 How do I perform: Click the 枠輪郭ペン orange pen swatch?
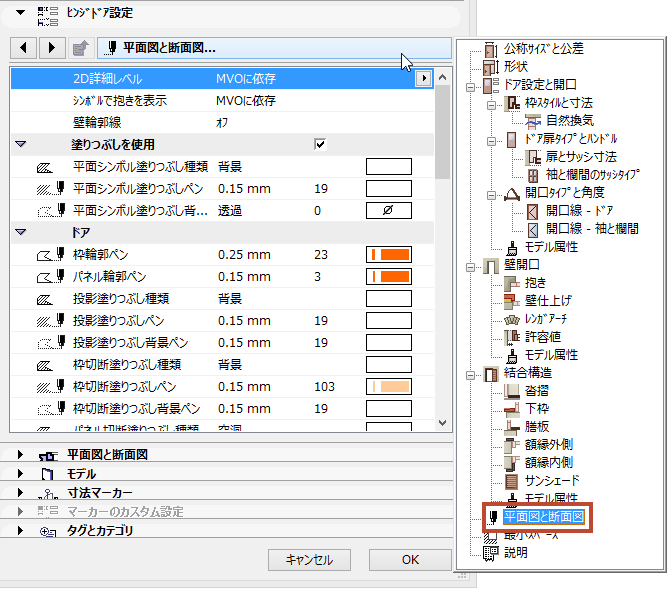coord(389,255)
